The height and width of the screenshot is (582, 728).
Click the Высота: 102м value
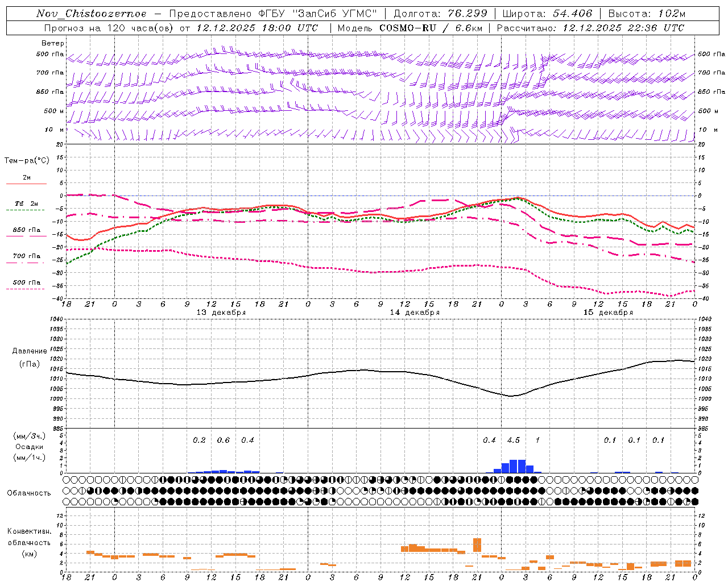coord(647,14)
